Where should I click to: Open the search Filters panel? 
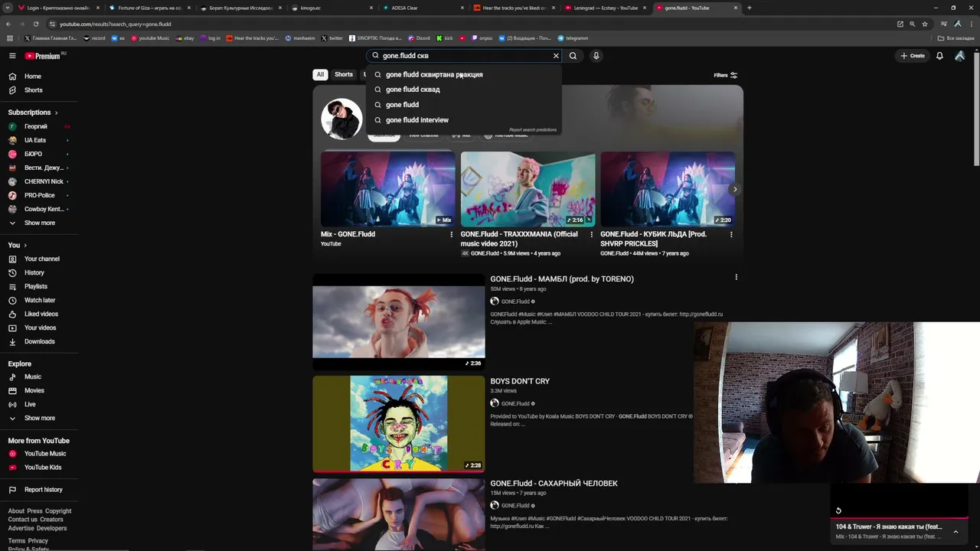point(725,75)
